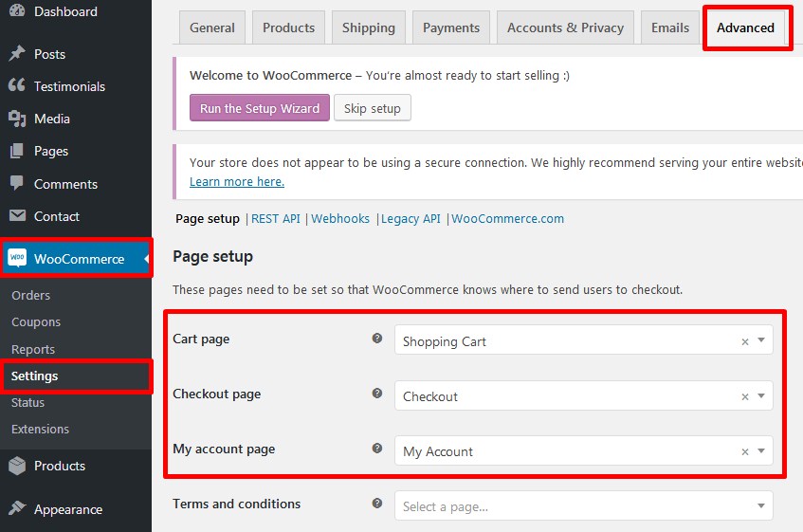
Task: Click the Products box icon in sidebar
Action: 17,466
